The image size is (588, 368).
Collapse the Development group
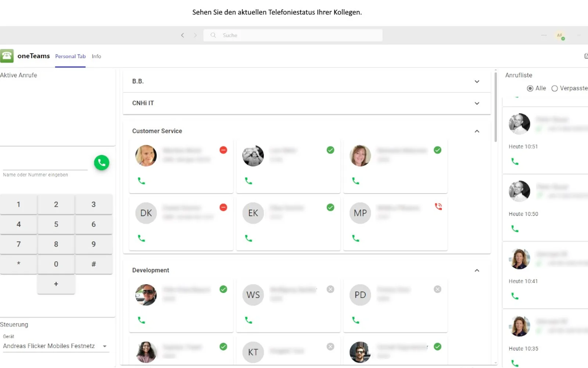click(x=477, y=270)
